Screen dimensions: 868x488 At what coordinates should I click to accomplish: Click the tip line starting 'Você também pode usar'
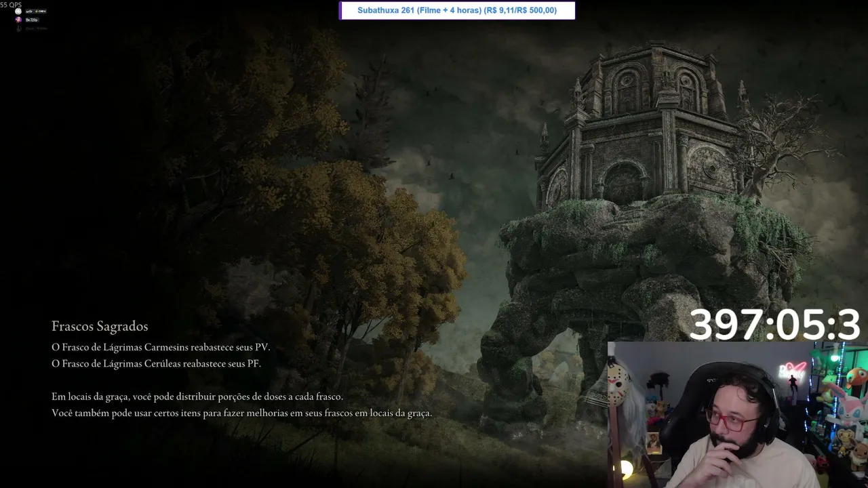(x=241, y=413)
